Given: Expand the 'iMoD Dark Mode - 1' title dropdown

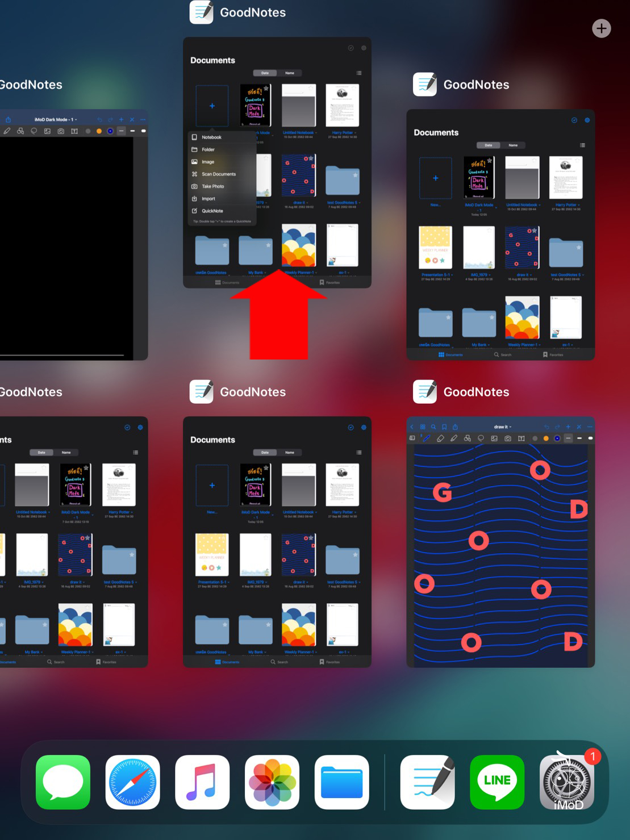Looking at the screenshot, I should 56,120.
